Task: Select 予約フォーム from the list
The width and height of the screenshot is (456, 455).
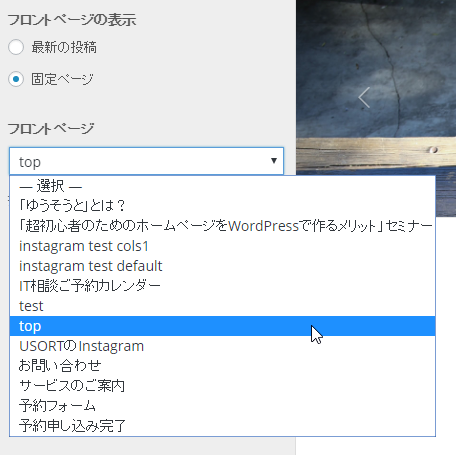Action: tap(222, 406)
